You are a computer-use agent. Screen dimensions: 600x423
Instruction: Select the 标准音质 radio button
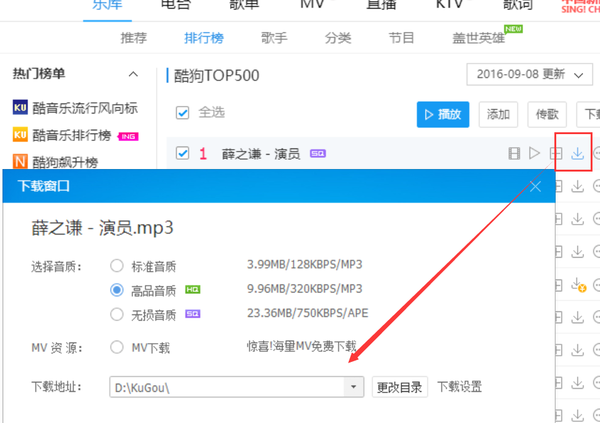[117, 265]
